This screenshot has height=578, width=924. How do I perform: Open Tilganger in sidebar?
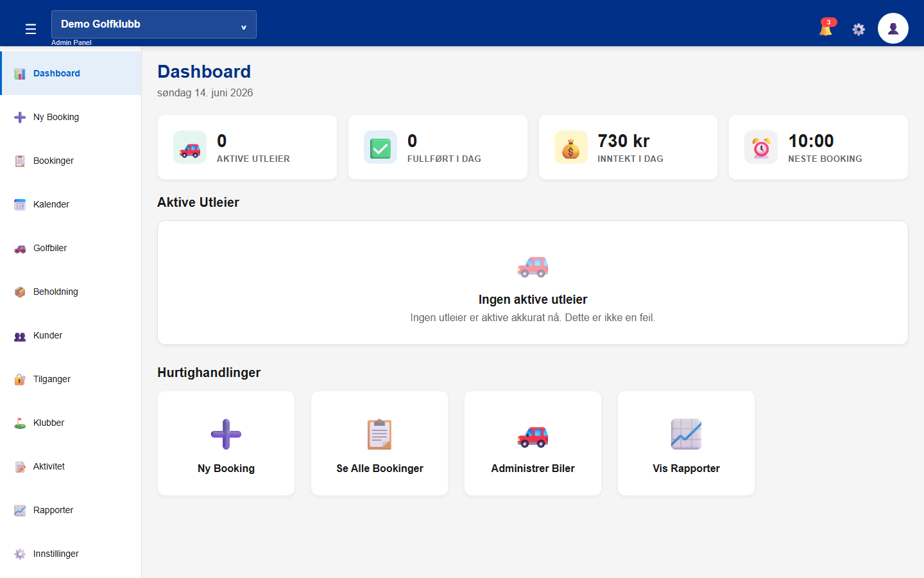tap(52, 379)
